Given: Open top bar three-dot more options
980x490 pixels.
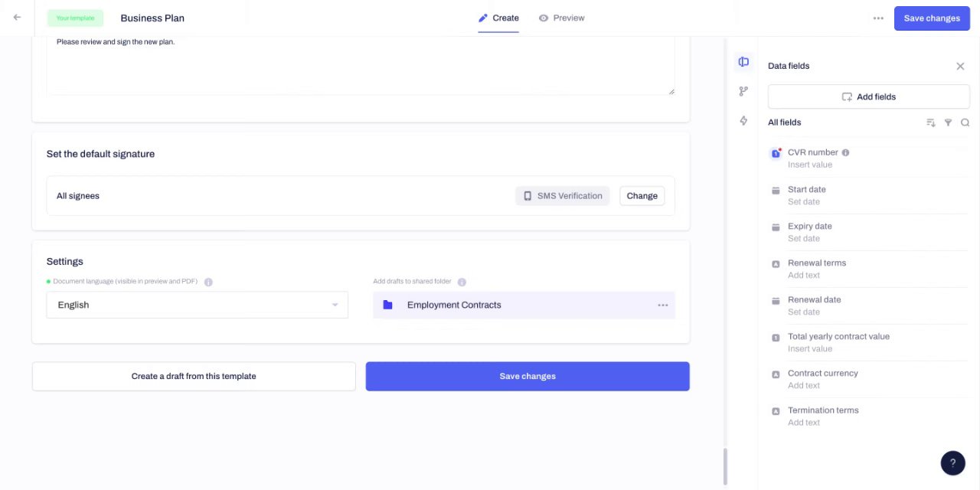Looking at the screenshot, I should (878, 18).
